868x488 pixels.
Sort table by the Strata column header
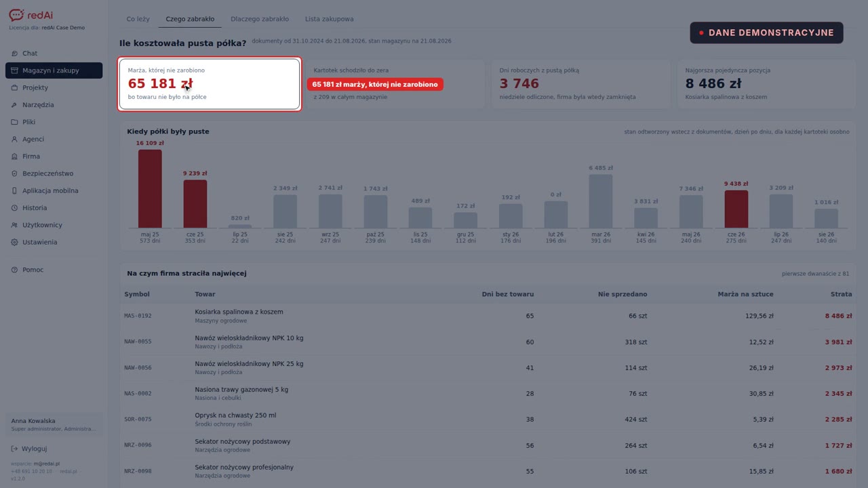tap(841, 294)
